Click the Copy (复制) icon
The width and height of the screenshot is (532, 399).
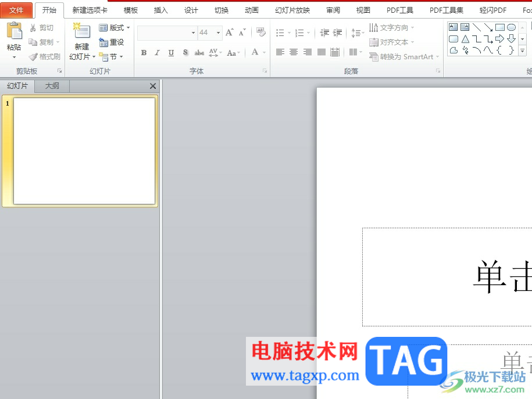coord(33,42)
